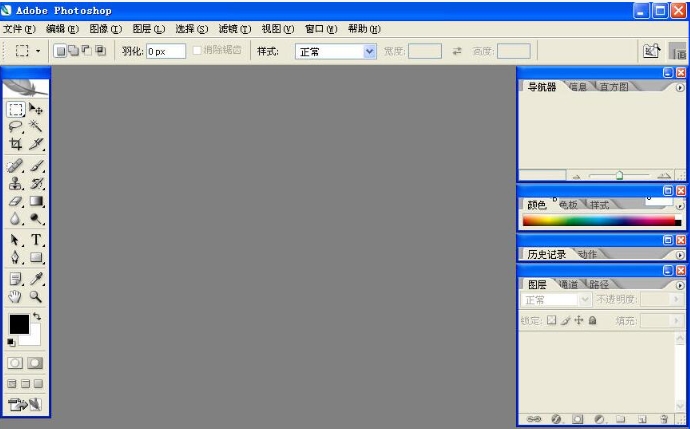Swap foreground and background colors
Viewport: 690px width, 429px height.
(x=37, y=317)
